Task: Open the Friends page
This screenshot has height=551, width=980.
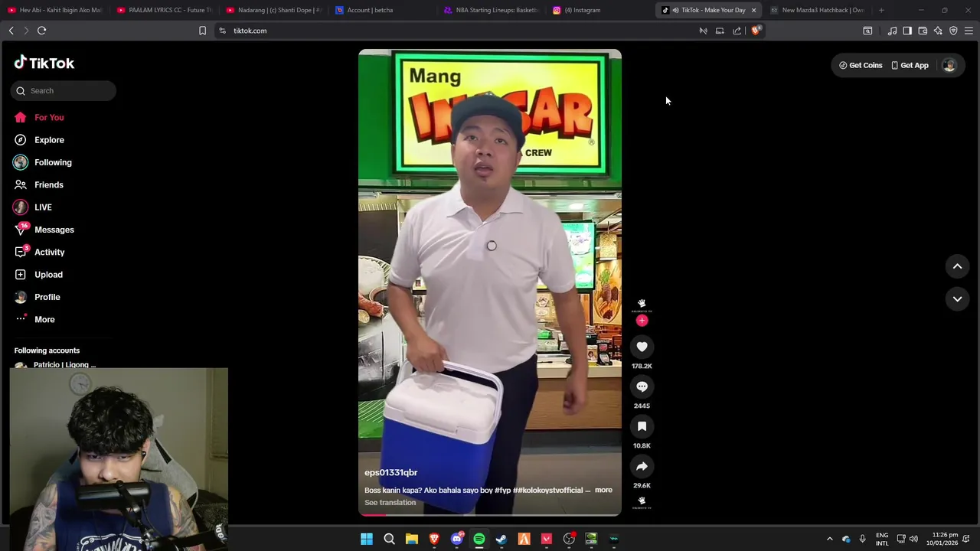Action: click(38, 184)
